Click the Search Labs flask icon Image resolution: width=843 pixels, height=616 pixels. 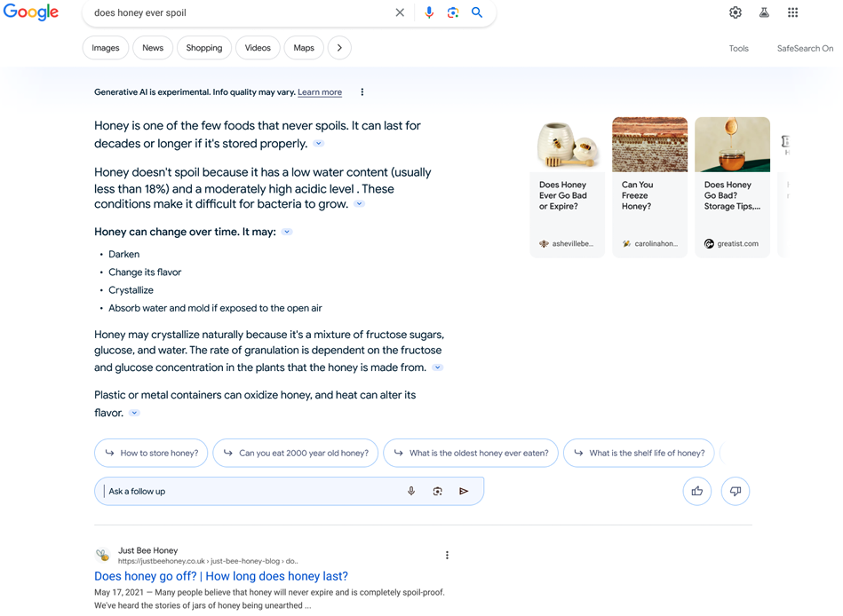click(764, 12)
